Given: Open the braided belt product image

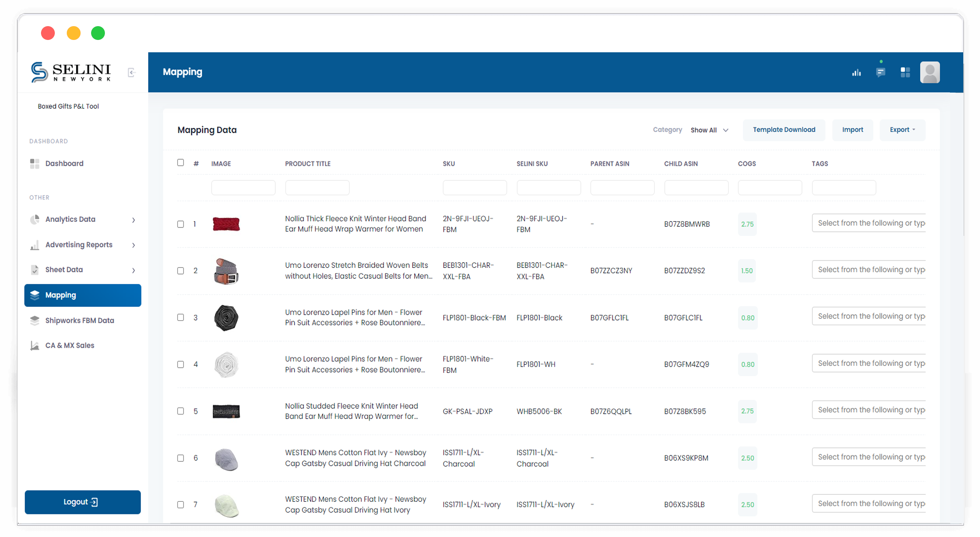Looking at the screenshot, I should click(226, 271).
